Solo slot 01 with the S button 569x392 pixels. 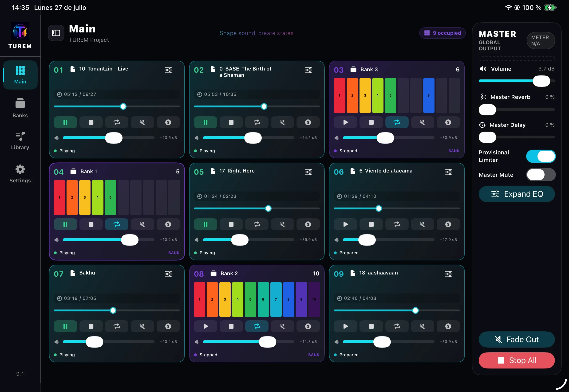(x=168, y=122)
